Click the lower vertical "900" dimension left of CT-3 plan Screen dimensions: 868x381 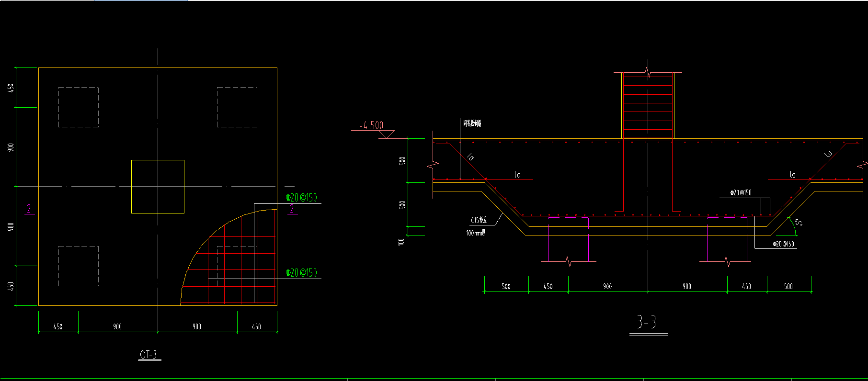click(11, 226)
